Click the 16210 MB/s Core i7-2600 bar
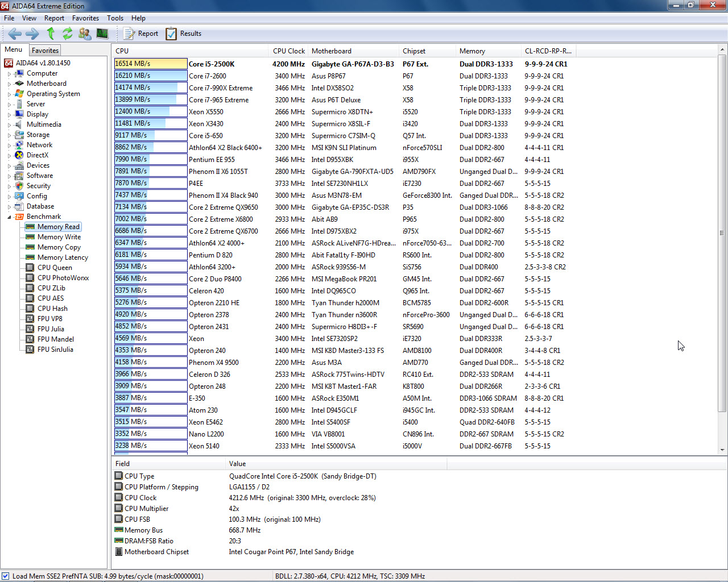728x582 pixels. coord(151,76)
